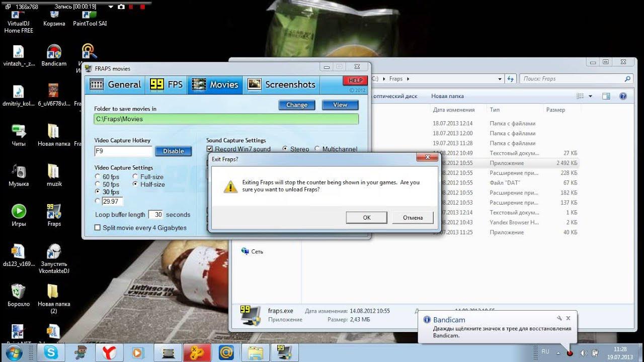Open the Mail.ru Agent taskbar icon
Screen dimensions: 644x362
pyautogui.click(x=226, y=353)
